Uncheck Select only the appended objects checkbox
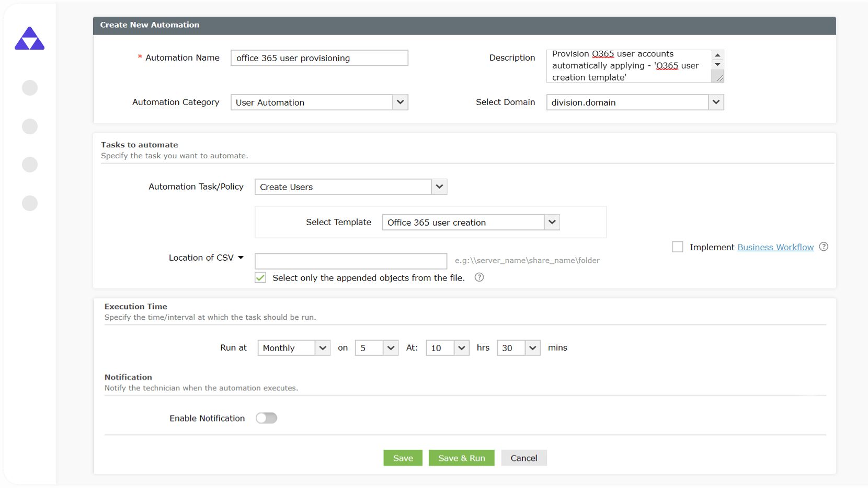868x488 pixels. (x=260, y=277)
